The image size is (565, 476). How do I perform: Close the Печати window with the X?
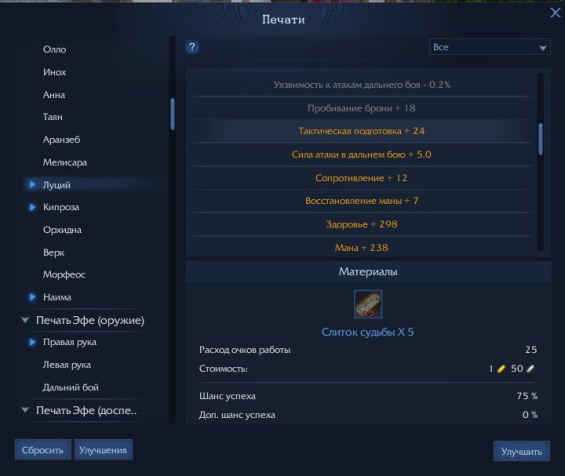[x=555, y=13]
